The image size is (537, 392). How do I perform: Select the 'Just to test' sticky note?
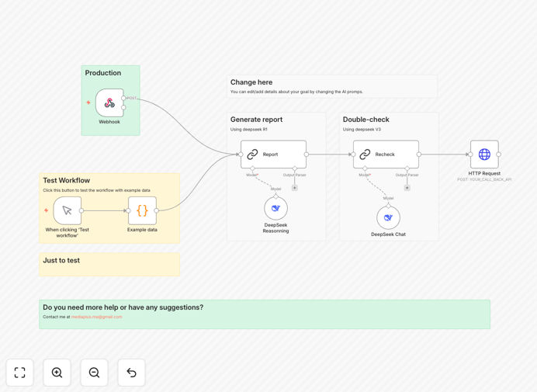(x=109, y=265)
